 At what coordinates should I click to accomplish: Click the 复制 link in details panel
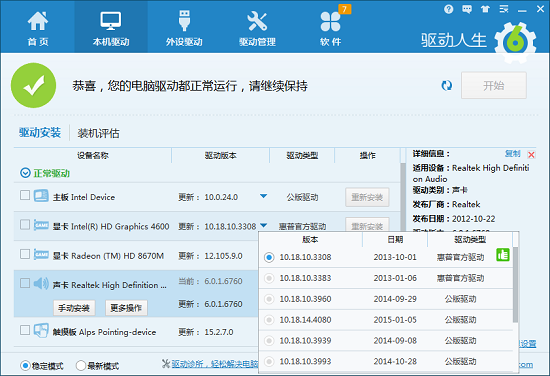tap(512, 153)
